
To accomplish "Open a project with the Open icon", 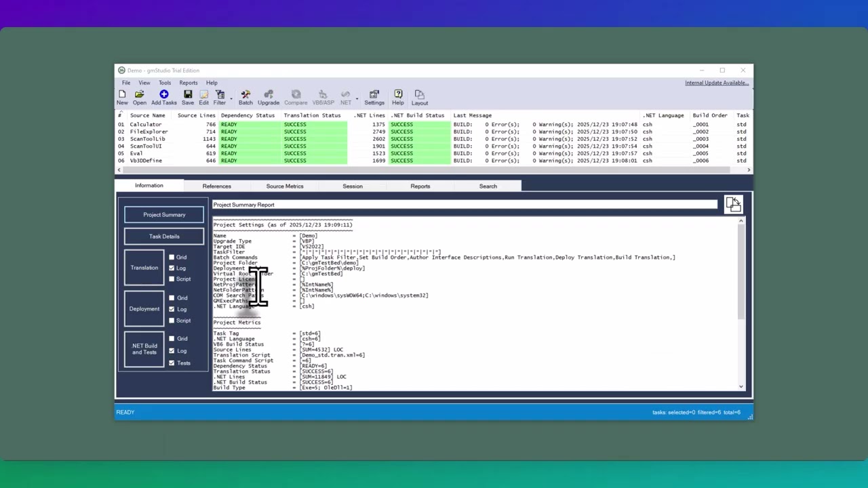I will coord(139,98).
